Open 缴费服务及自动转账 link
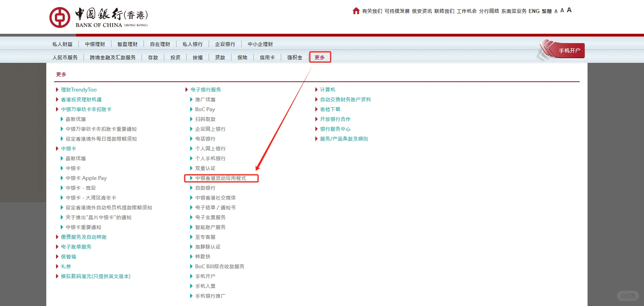Screen dimensions: 644x306 click(84, 237)
